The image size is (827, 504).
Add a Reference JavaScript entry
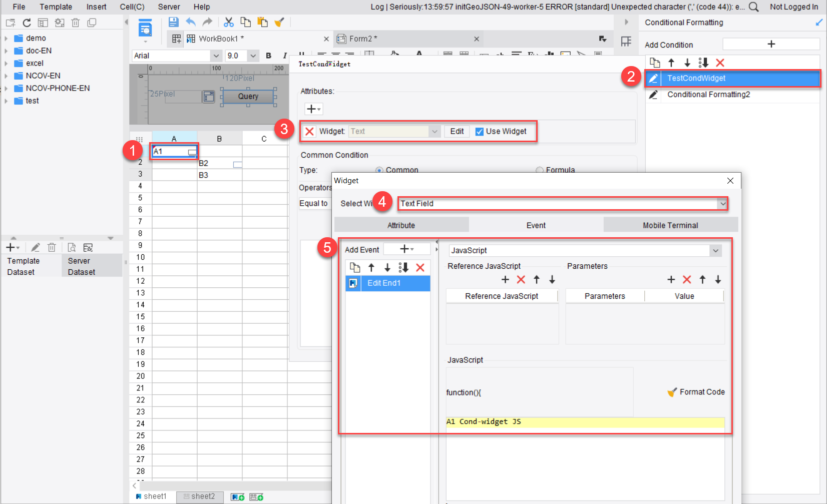pos(505,279)
